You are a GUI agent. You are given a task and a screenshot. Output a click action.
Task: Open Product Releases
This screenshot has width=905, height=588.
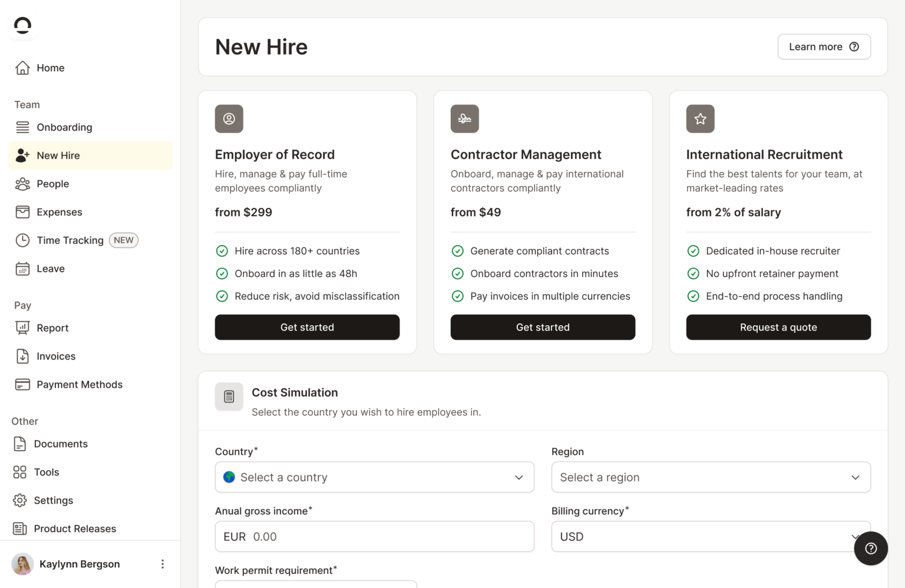pos(75,528)
